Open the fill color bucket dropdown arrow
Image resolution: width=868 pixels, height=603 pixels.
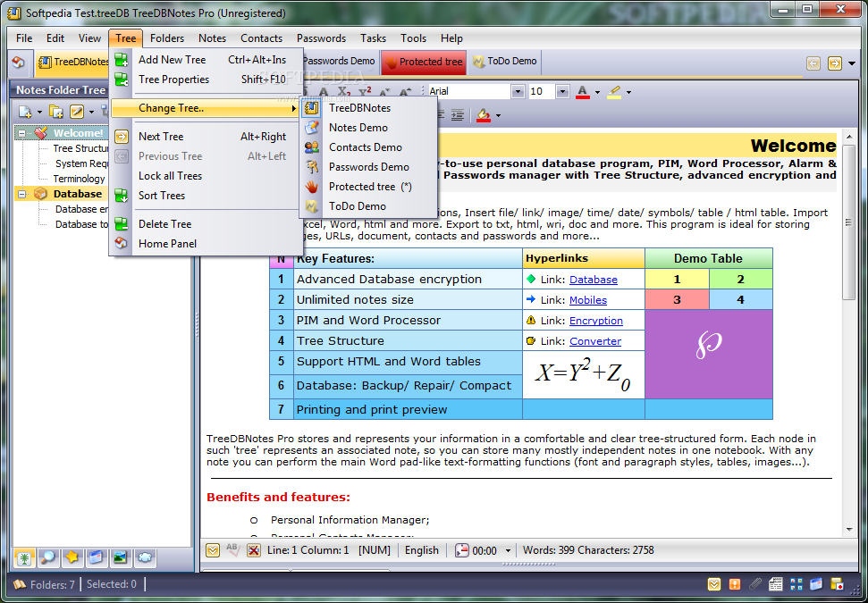tap(498, 115)
